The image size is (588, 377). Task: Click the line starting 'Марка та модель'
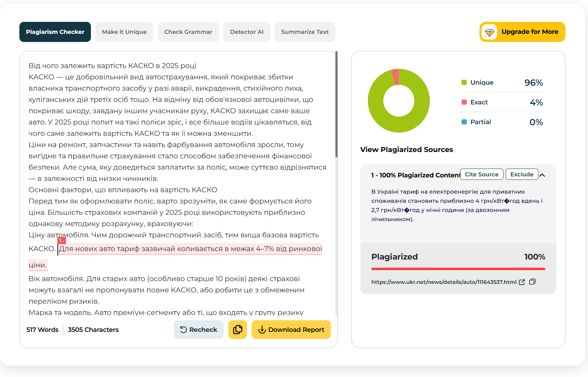click(x=166, y=312)
